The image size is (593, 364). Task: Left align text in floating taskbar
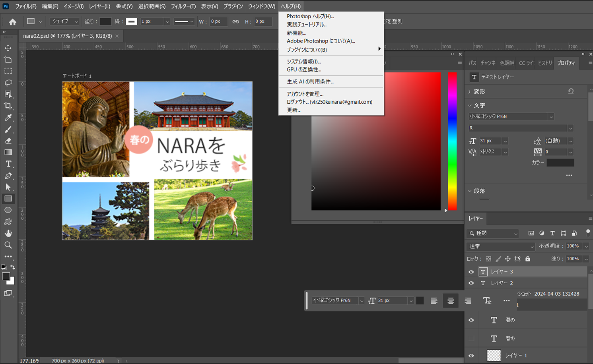(434, 301)
